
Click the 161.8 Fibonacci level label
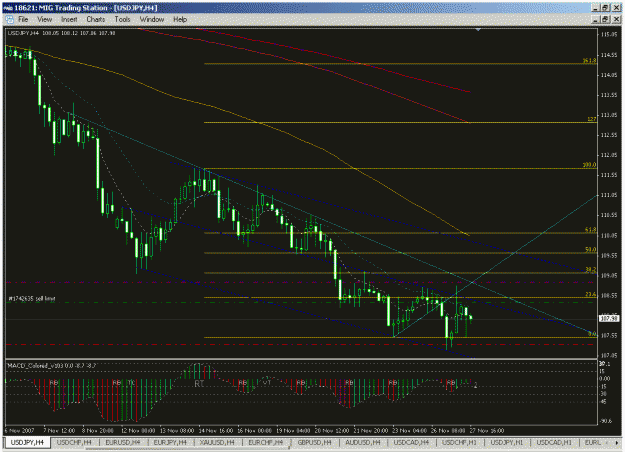tap(590, 61)
